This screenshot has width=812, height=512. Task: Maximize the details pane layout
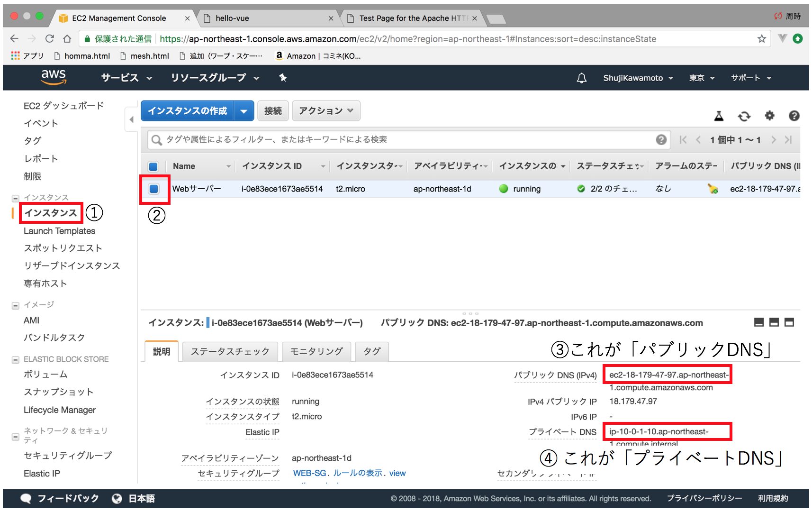coord(789,322)
